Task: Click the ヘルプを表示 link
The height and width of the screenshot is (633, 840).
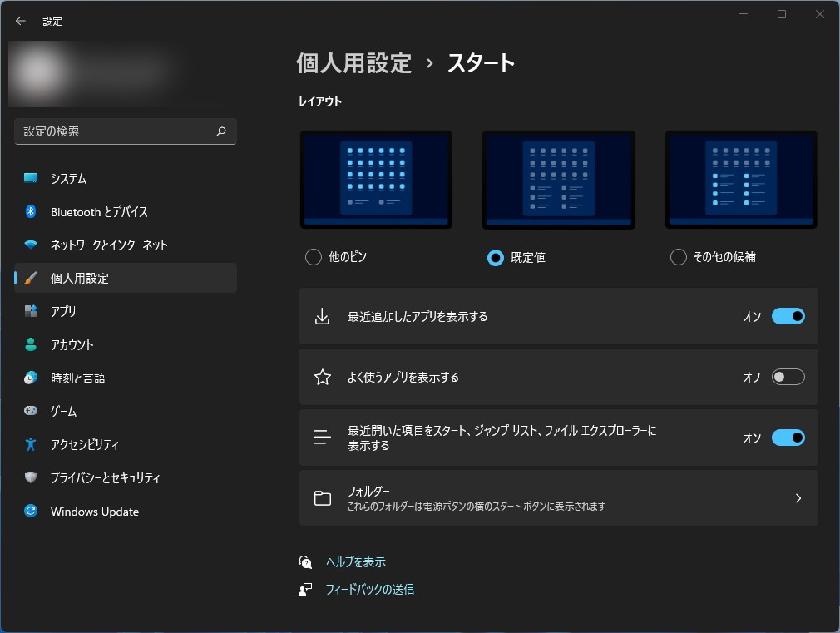Action: (x=355, y=561)
